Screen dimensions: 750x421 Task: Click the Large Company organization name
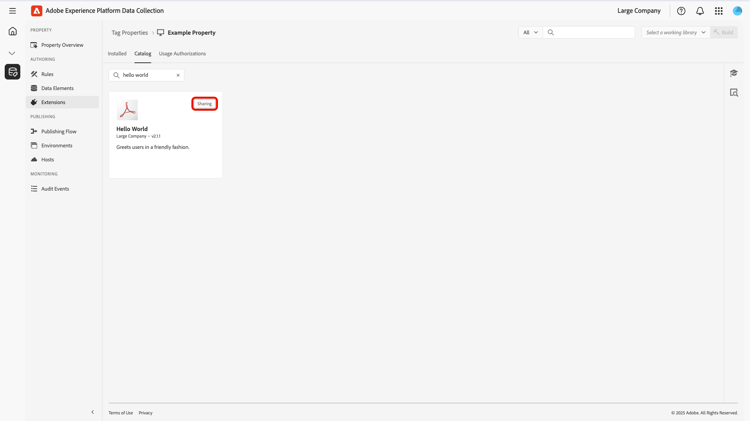pyautogui.click(x=639, y=11)
